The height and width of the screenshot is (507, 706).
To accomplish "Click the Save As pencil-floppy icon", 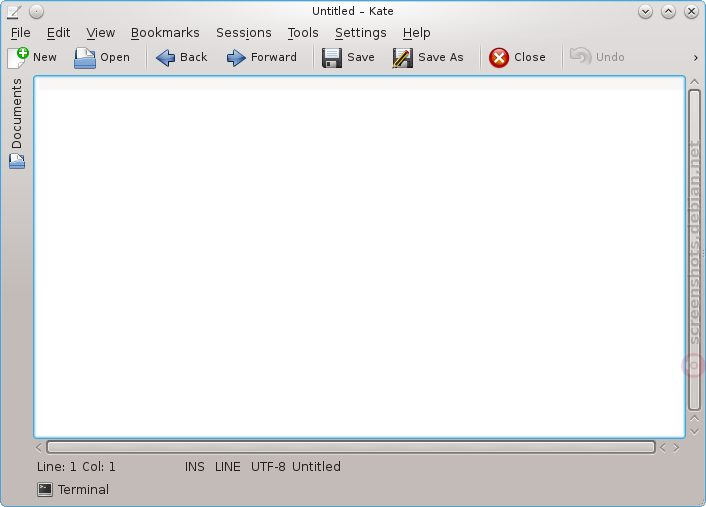I will (x=403, y=58).
